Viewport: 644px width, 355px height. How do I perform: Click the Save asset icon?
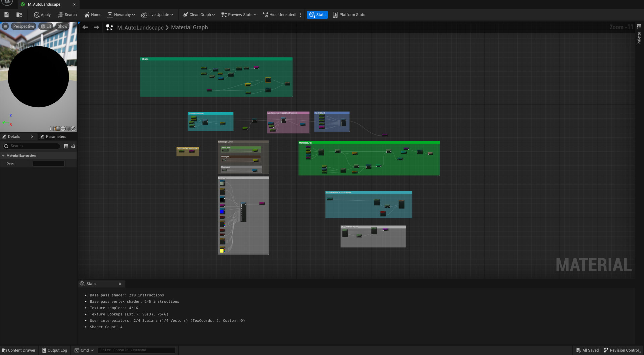tap(6, 15)
